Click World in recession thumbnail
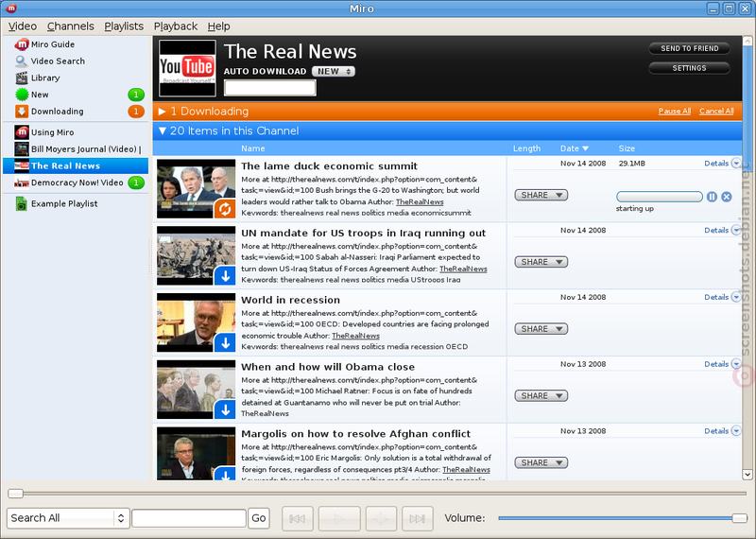Image resolution: width=756 pixels, height=539 pixels. point(197,322)
